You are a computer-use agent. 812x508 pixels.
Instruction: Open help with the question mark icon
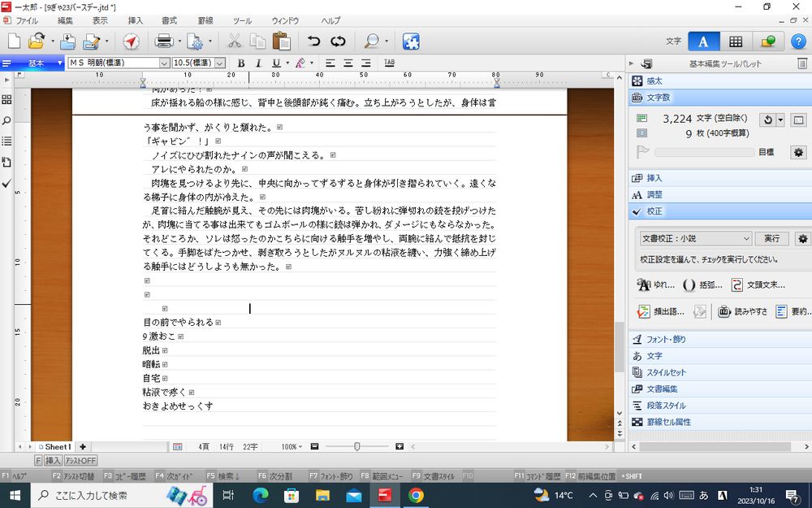coord(798,41)
